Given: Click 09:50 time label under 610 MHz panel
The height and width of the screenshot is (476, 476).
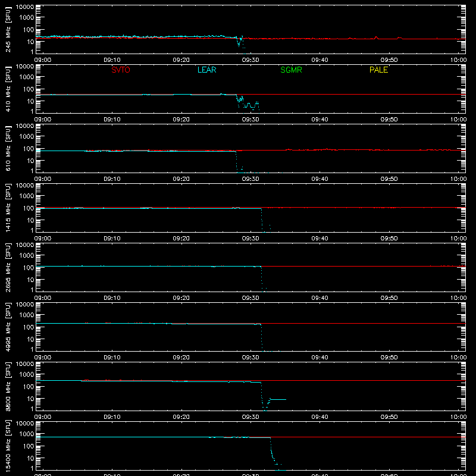Looking at the screenshot, I should click(x=389, y=179).
